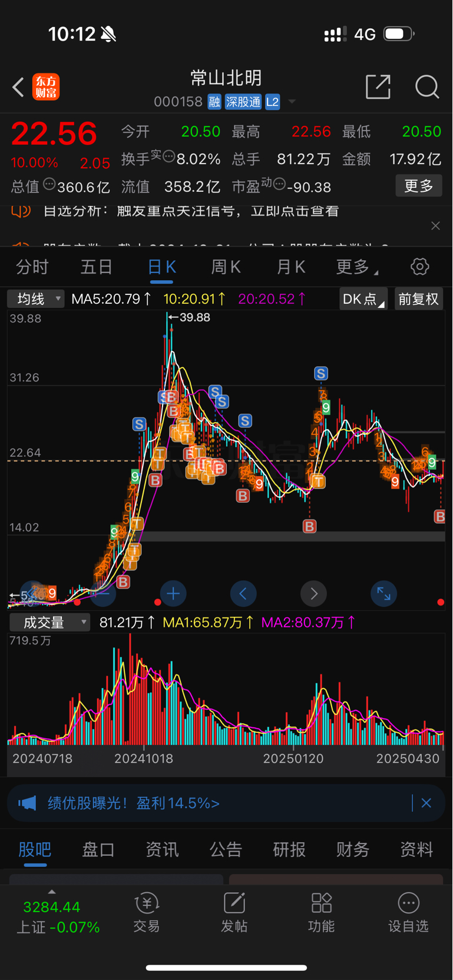Go back using the left arrow
The height and width of the screenshot is (980, 453).
pos(18,87)
